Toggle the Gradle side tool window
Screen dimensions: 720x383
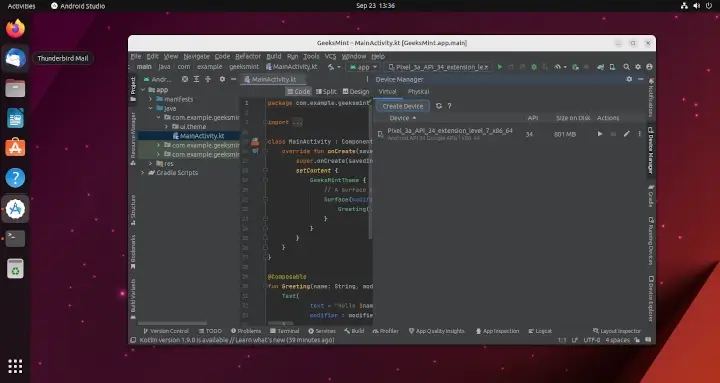[651, 196]
